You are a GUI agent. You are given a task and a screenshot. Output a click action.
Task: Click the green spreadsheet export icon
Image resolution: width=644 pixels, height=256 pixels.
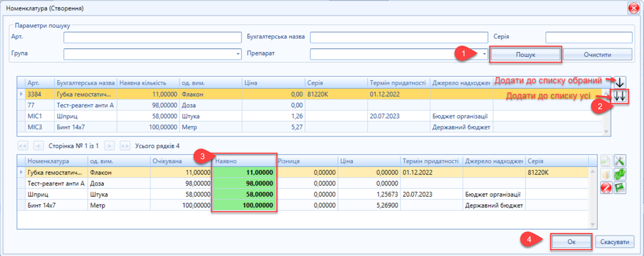pyautogui.click(x=620, y=187)
